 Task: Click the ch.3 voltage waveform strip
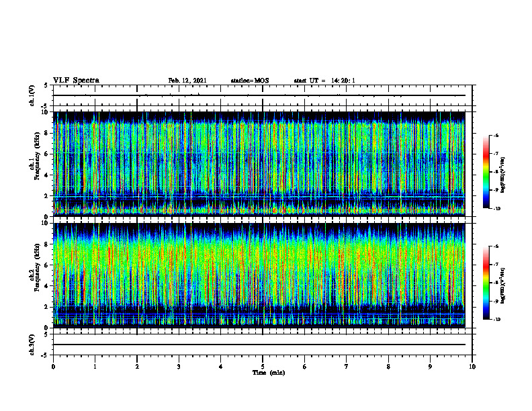tap(263, 345)
